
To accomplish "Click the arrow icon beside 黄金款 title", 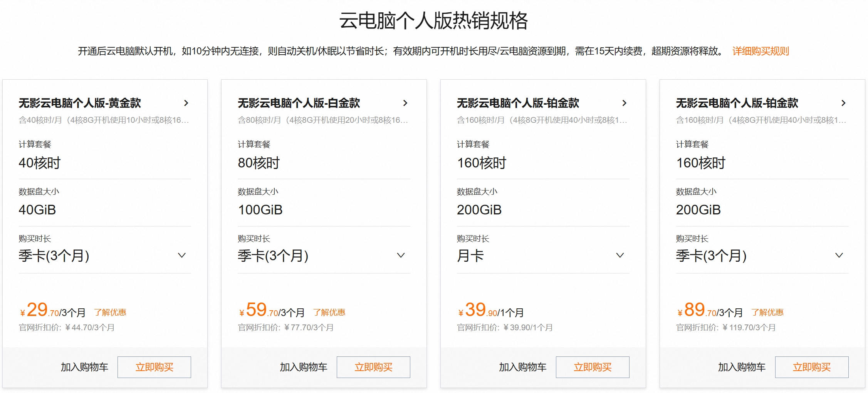I will [186, 103].
